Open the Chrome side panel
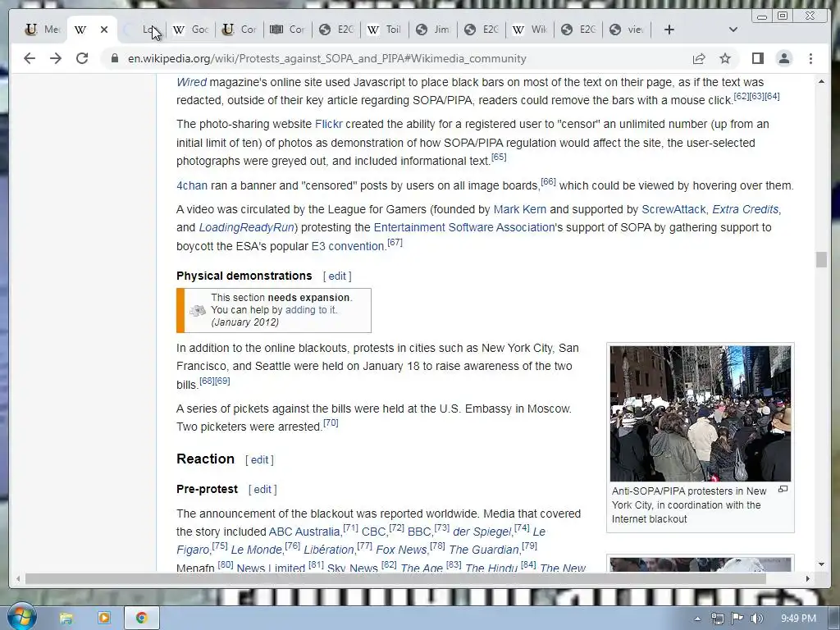This screenshot has height=630, width=840. [x=757, y=58]
